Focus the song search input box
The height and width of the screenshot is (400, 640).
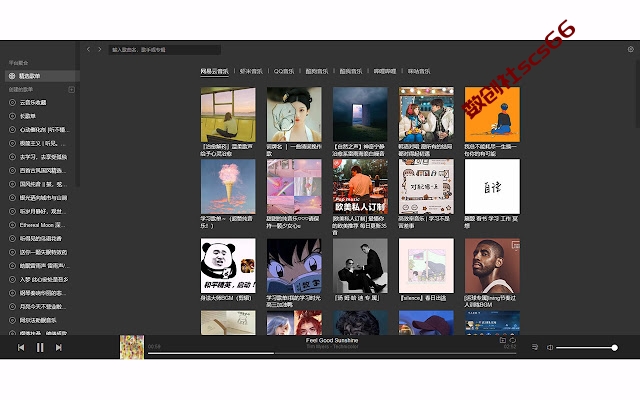coord(164,50)
